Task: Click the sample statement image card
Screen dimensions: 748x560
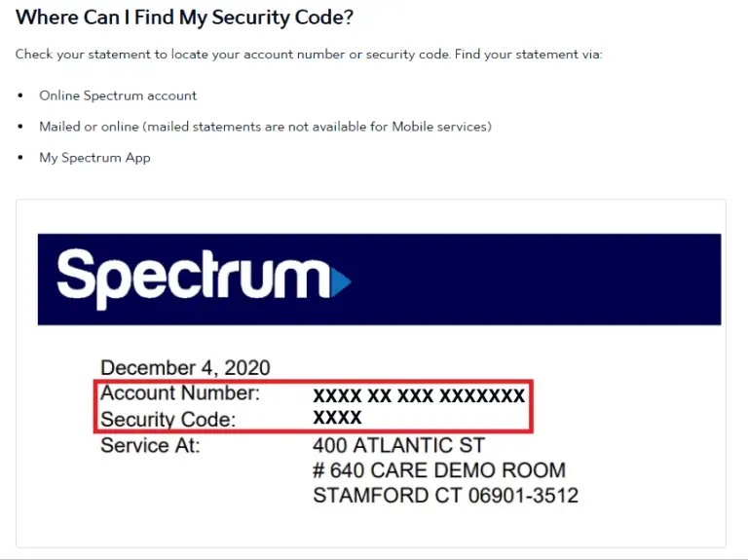Action: 371,373
